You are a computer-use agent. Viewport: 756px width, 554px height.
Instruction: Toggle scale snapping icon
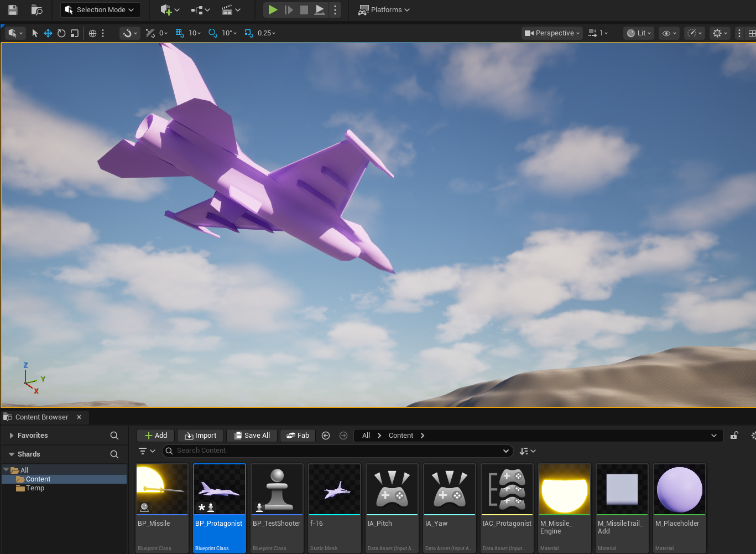(x=249, y=33)
